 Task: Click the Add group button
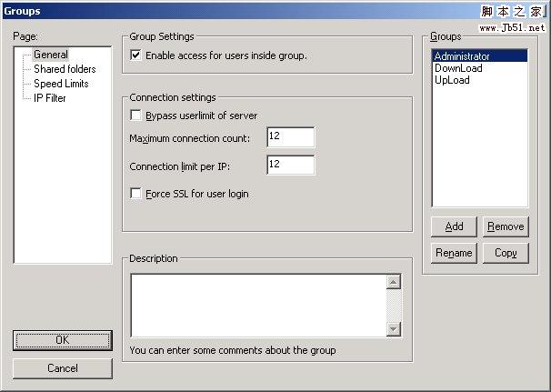(454, 226)
